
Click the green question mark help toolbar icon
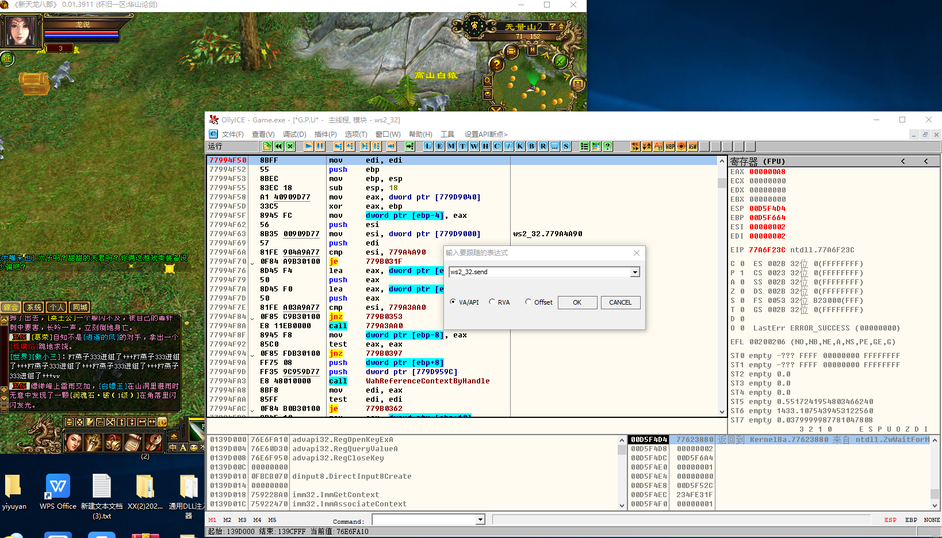(x=607, y=146)
